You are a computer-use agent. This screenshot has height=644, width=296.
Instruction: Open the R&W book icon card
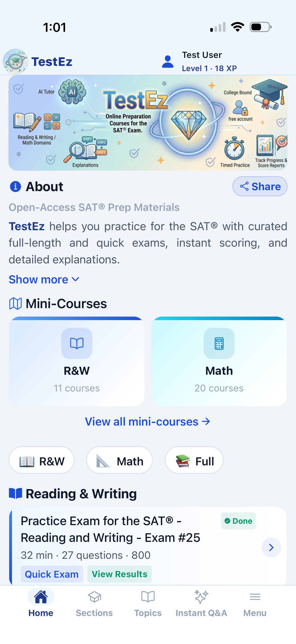[x=77, y=361]
